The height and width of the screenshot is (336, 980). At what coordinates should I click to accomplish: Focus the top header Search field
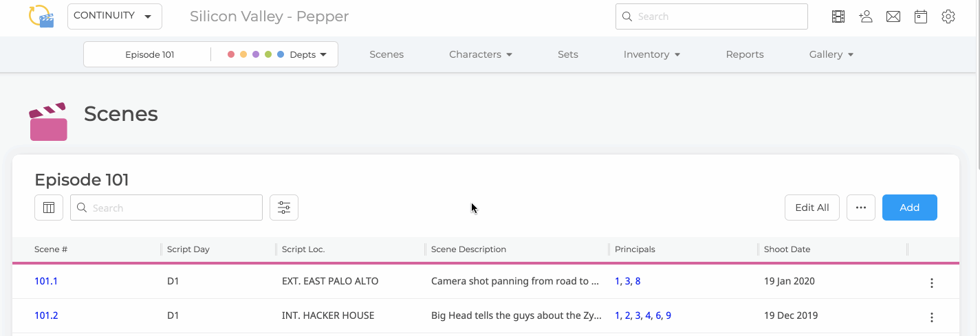pos(712,16)
